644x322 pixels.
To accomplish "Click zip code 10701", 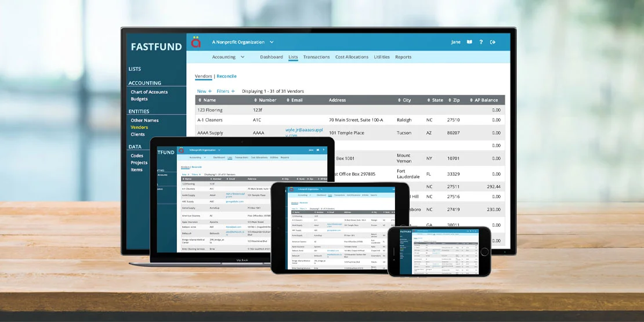I will tap(454, 158).
